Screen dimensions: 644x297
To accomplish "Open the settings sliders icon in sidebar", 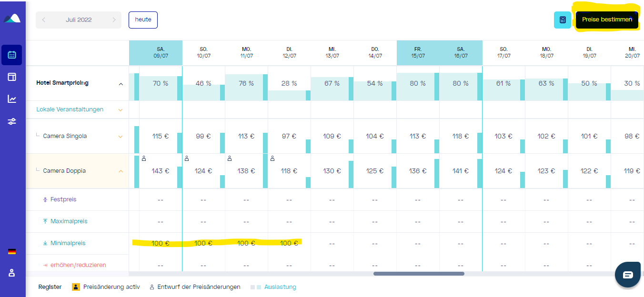I will (12, 121).
